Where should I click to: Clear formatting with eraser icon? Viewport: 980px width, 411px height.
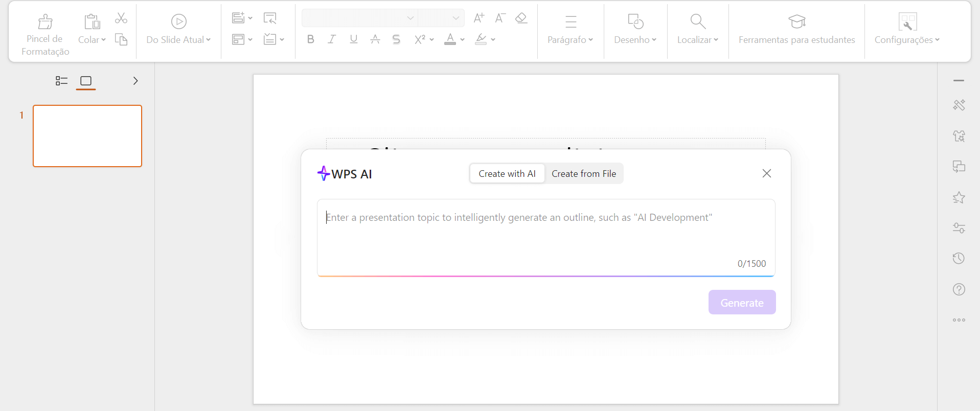pos(521,18)
